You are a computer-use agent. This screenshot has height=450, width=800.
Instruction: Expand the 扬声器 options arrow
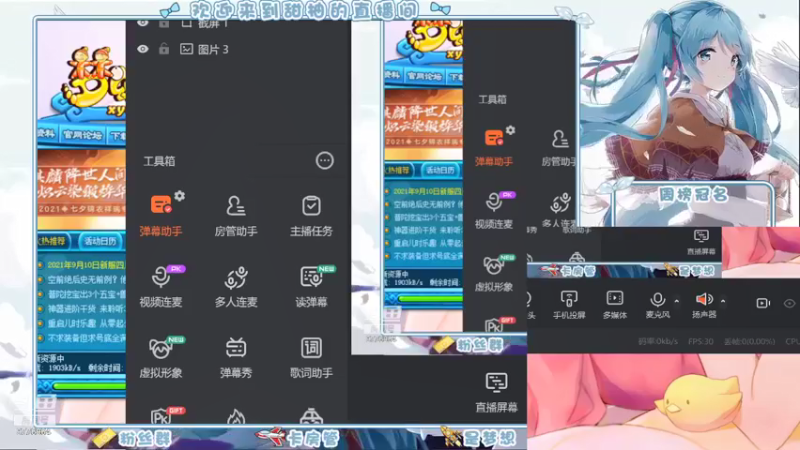click(723, 301)
